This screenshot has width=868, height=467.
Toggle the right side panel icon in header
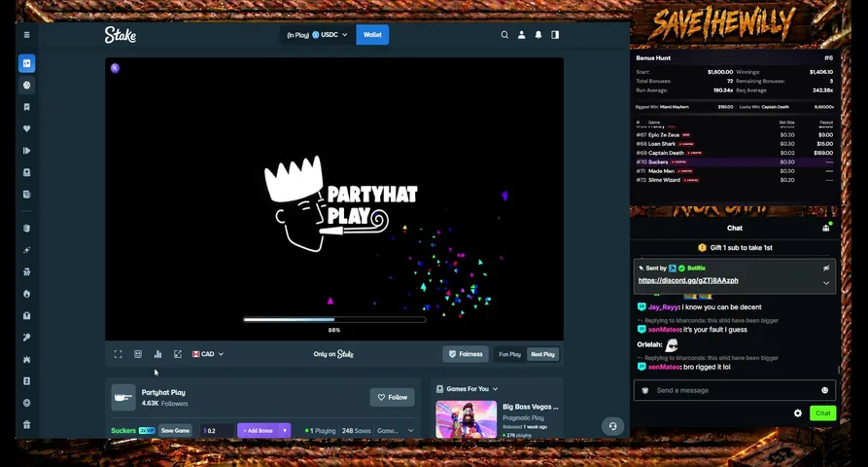[x=555, y=34]
